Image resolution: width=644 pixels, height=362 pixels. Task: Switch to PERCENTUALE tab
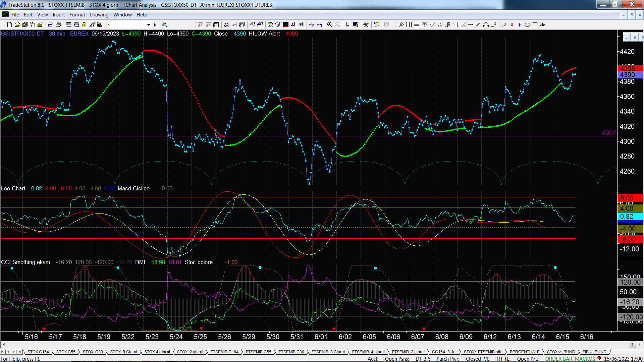pyautogui.click(x=525, y=352)
